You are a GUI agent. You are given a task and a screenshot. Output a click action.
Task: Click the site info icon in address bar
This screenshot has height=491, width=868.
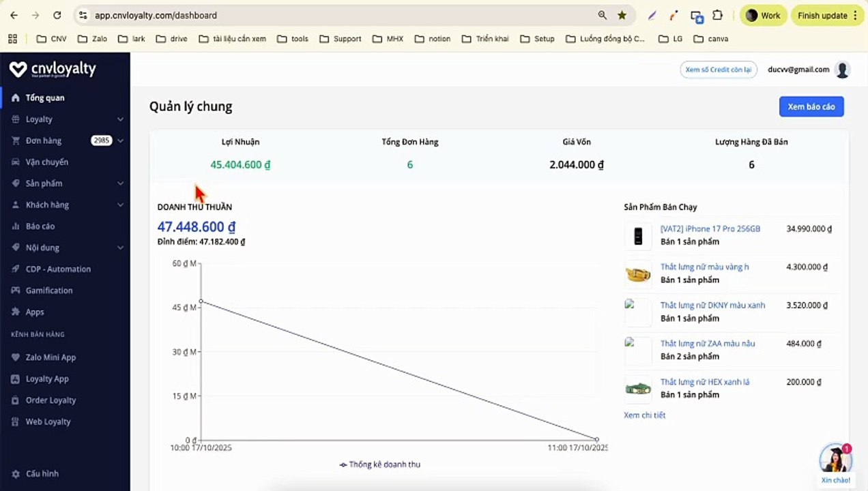click(x=83, y=15)
